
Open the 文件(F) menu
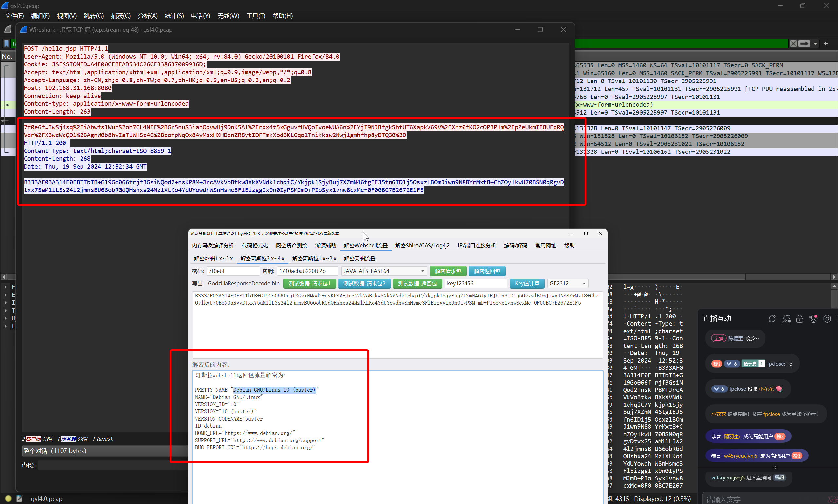coord(14,16)
